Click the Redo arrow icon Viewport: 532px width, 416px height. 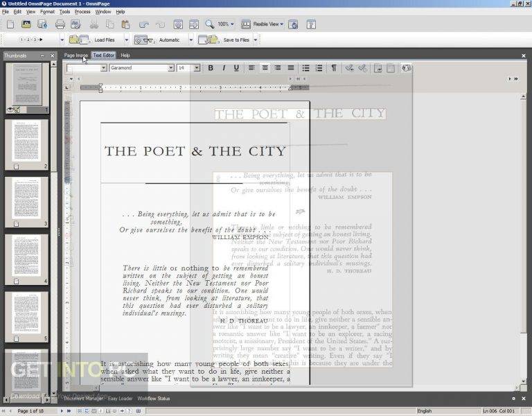[x=160, y=24]
